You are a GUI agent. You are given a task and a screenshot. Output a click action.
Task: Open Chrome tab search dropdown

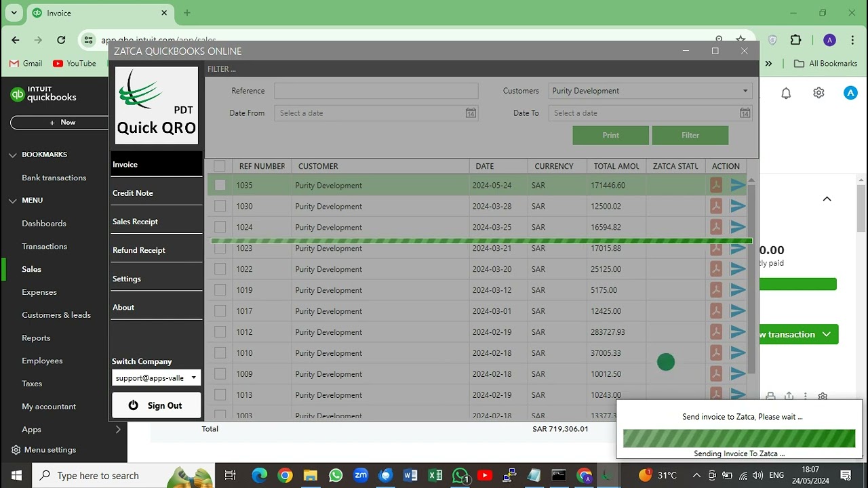pos(14,13)
